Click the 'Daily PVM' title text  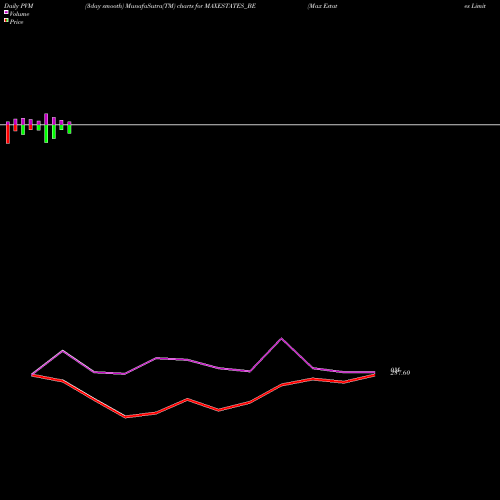click(19, 6)
